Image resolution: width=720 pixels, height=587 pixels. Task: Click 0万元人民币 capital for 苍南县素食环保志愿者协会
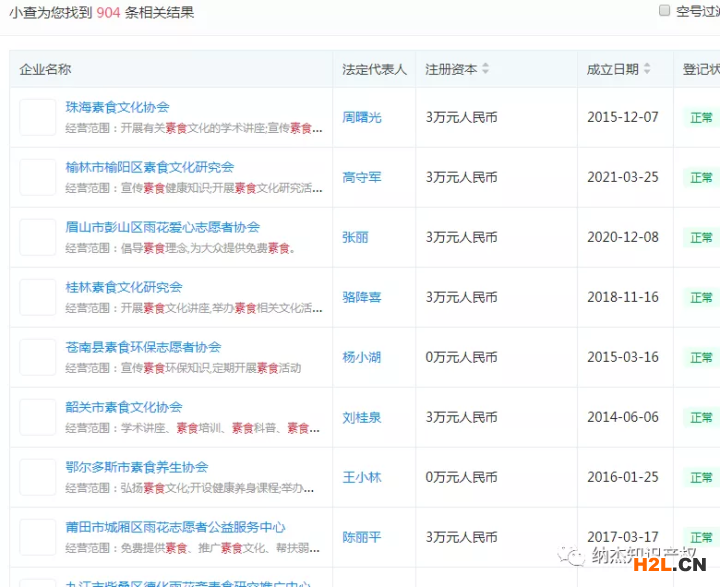[461, 357]
